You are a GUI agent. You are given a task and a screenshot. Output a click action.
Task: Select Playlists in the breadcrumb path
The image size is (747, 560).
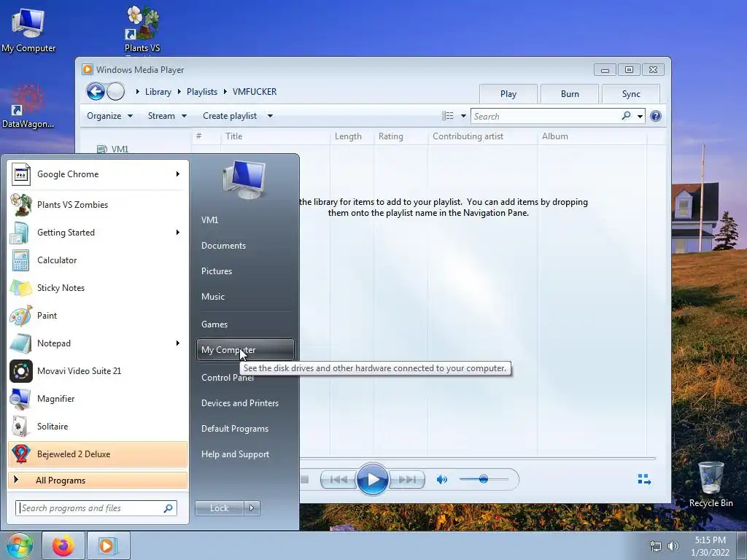(202, 92)
